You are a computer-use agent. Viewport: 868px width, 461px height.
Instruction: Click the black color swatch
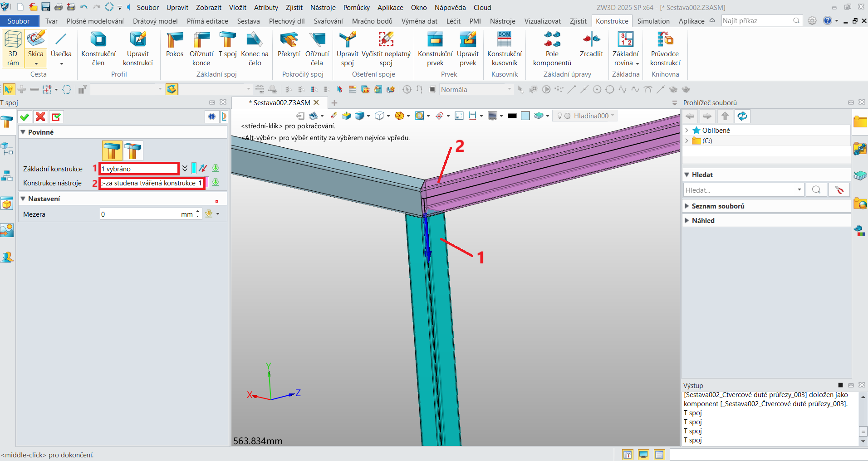512,116
